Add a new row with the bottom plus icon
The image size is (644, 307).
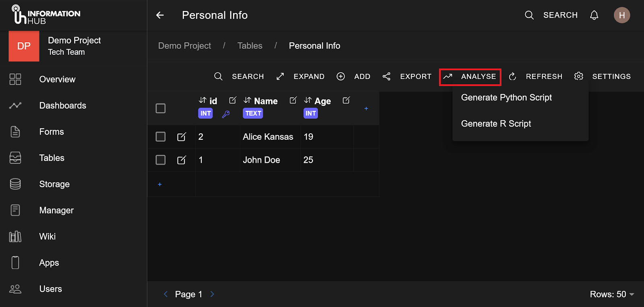160,185
